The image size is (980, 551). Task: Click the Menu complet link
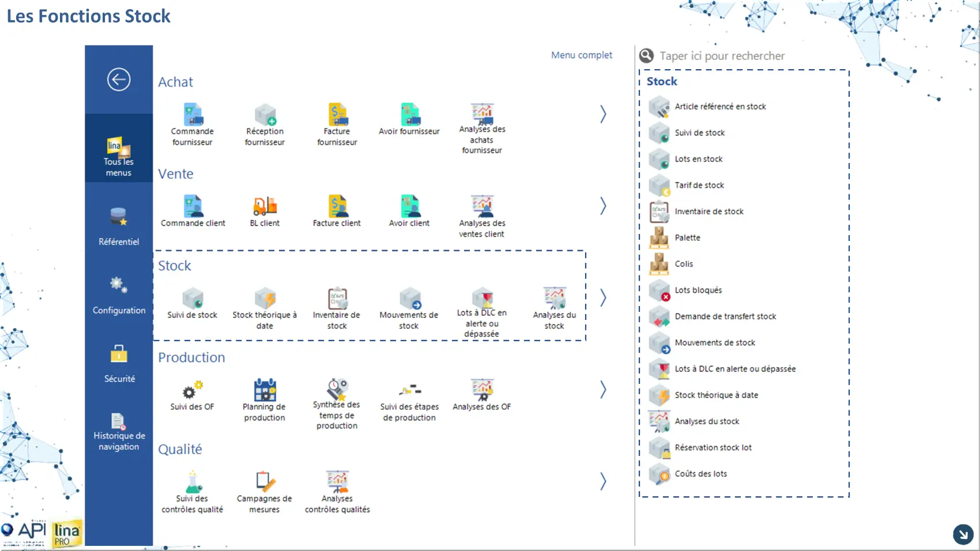581,55
